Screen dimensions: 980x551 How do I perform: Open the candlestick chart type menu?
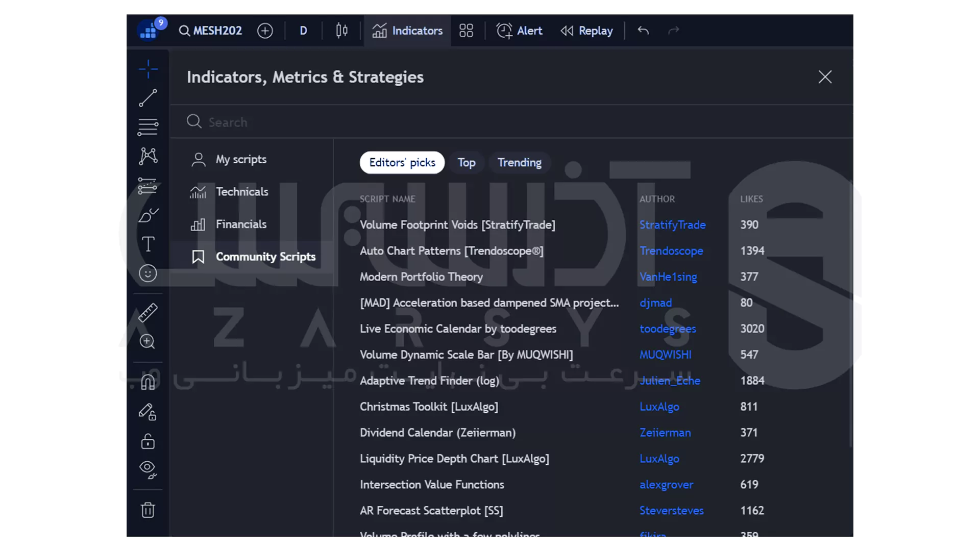(342, 31)
